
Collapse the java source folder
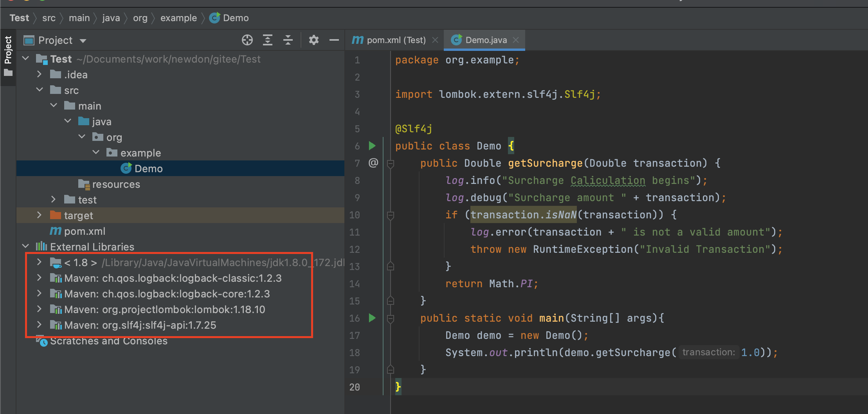pos(68,121)
